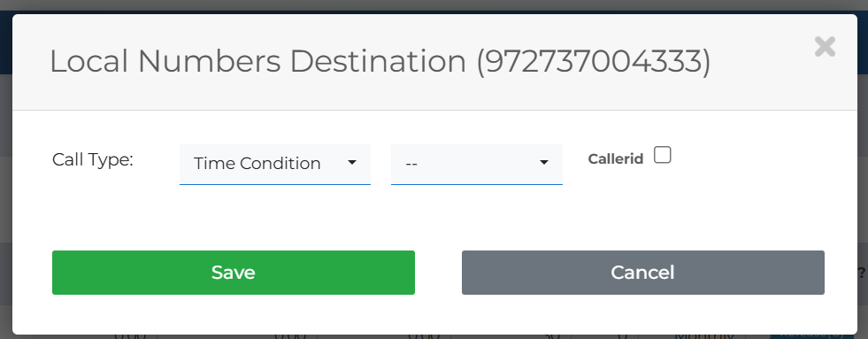Click the partially hidden blue Release button

click(808, 335)
